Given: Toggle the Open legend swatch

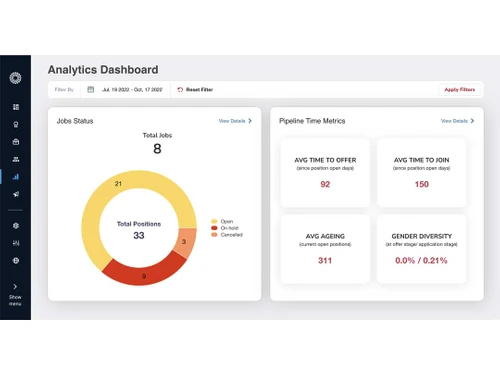Looking at the screenshot, I should (x=214, y=221).
